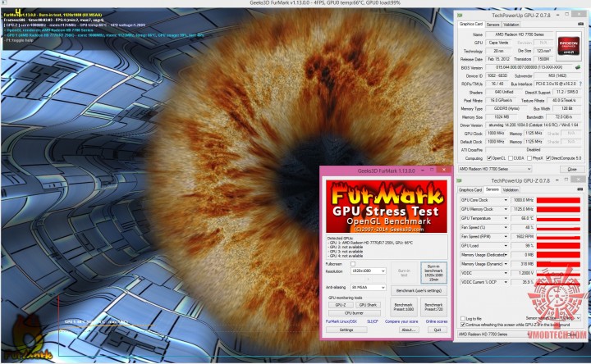Viewport: 591px width, 364px height.
Task: Click the FurMark GPU Stress Test banner image
Action: [x=387, y=207]
